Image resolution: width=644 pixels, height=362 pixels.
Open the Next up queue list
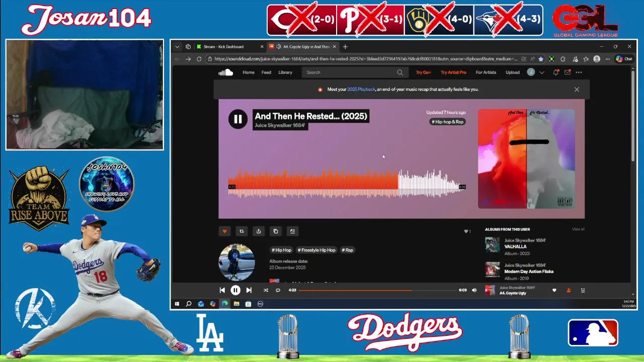pyautogui.click(x=583, y=290)
